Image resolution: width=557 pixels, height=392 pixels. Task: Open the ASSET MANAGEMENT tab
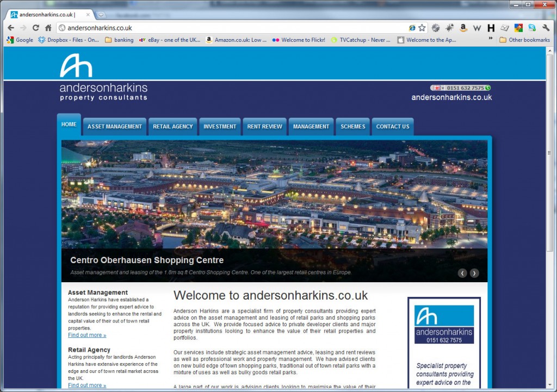click(x=114, y=126)
